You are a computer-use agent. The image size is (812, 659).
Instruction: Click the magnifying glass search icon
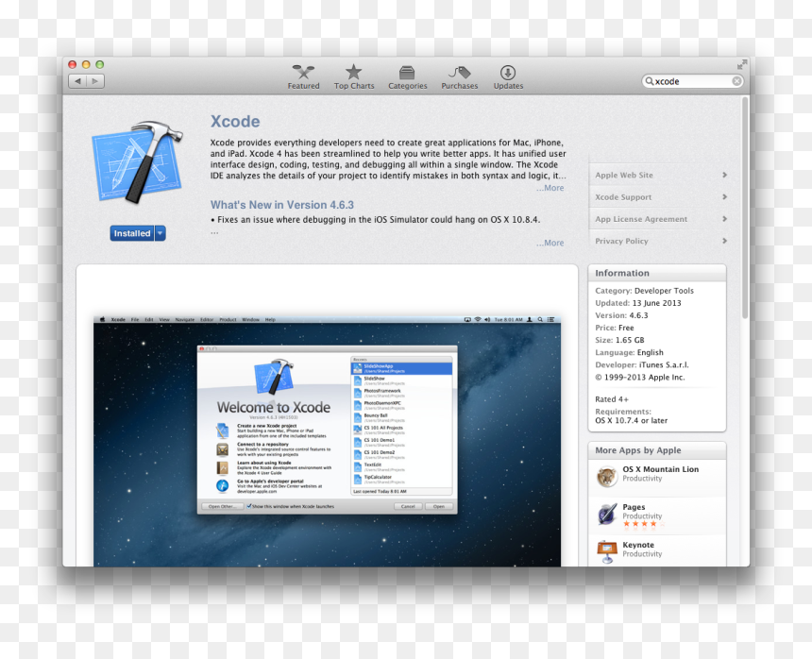(649, 81)
